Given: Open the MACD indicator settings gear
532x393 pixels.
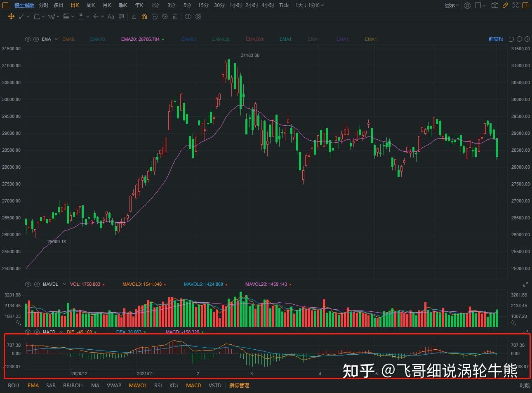Looking at the screenshot, I should 28,332.
